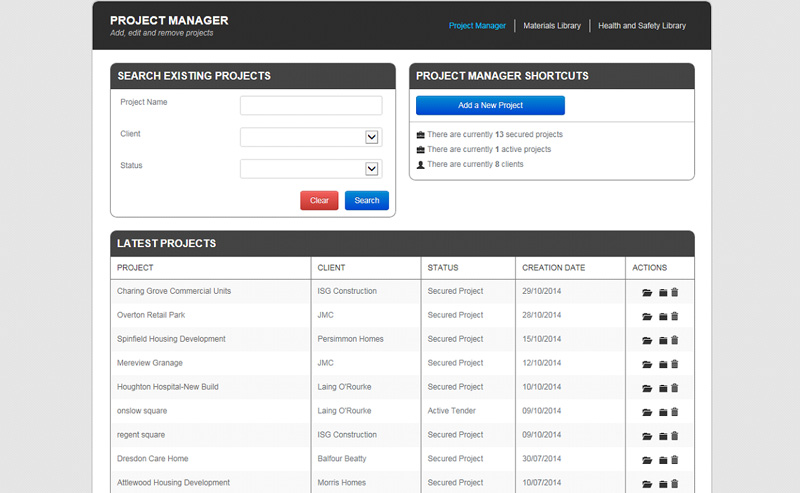The height and width of the screenshot is (493, 800).
Task: Click the Add a New Project button
Action: (490, 105)
